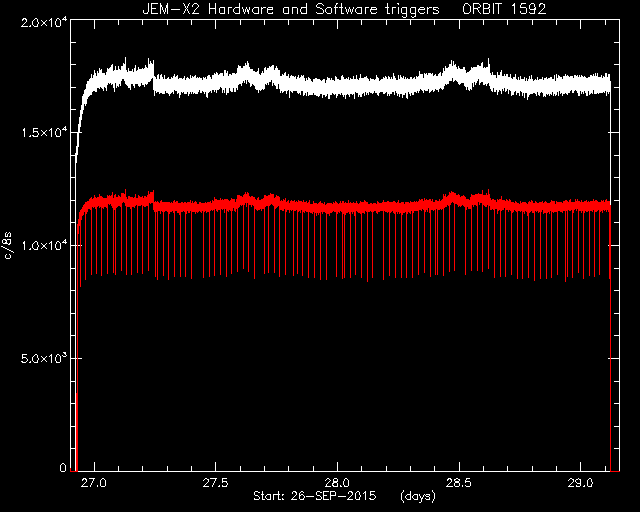Click the ORBIT 1592 text in title
This screenshot has width=640, height=512.
click(x=504, y=9)
